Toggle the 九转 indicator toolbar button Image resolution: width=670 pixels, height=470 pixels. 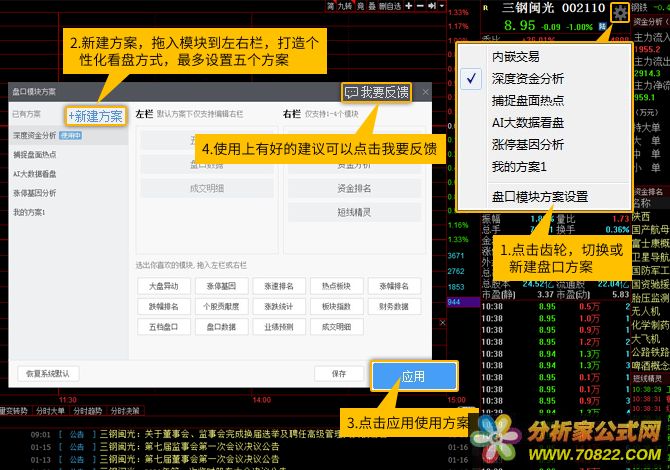[x=345, y=6]
